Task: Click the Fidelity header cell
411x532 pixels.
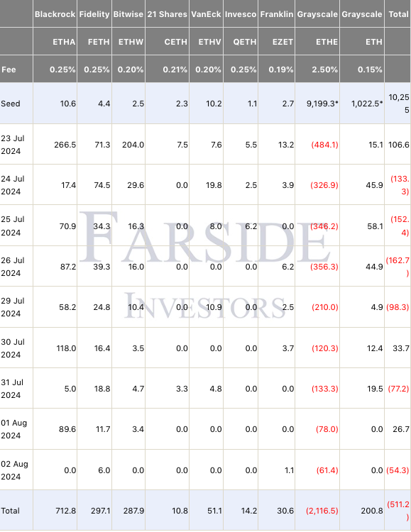Action: click(x=94, y=14)
